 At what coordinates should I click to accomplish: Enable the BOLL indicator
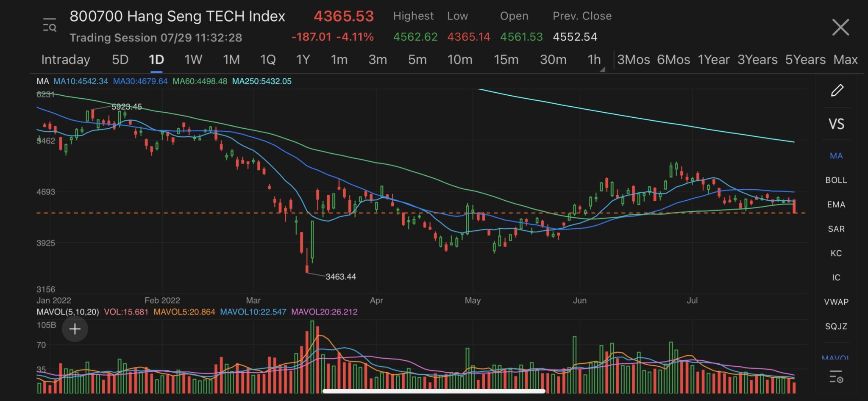tap(836, 180)
